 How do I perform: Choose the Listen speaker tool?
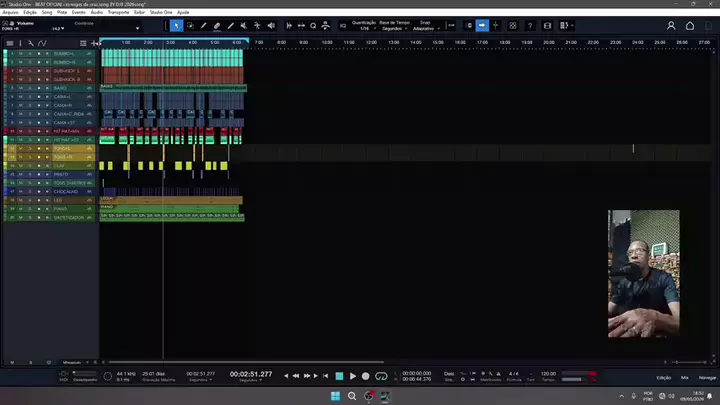pyautogui.click(x=271, y=25)
